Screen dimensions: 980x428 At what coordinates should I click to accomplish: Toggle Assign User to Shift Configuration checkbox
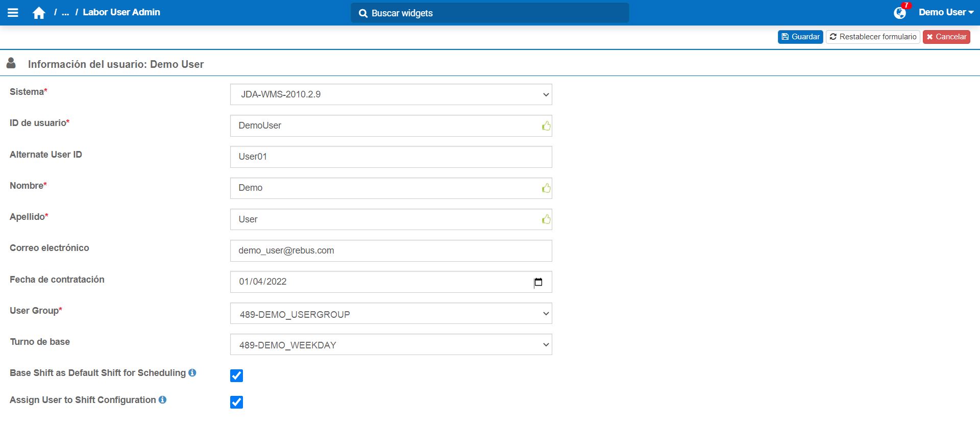[236, 402]
